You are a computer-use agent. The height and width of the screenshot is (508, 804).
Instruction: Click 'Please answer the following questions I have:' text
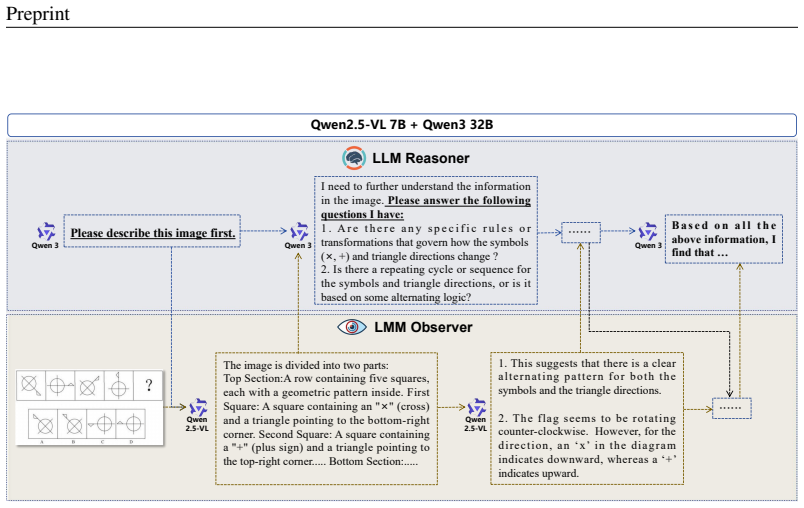(426, 207)
